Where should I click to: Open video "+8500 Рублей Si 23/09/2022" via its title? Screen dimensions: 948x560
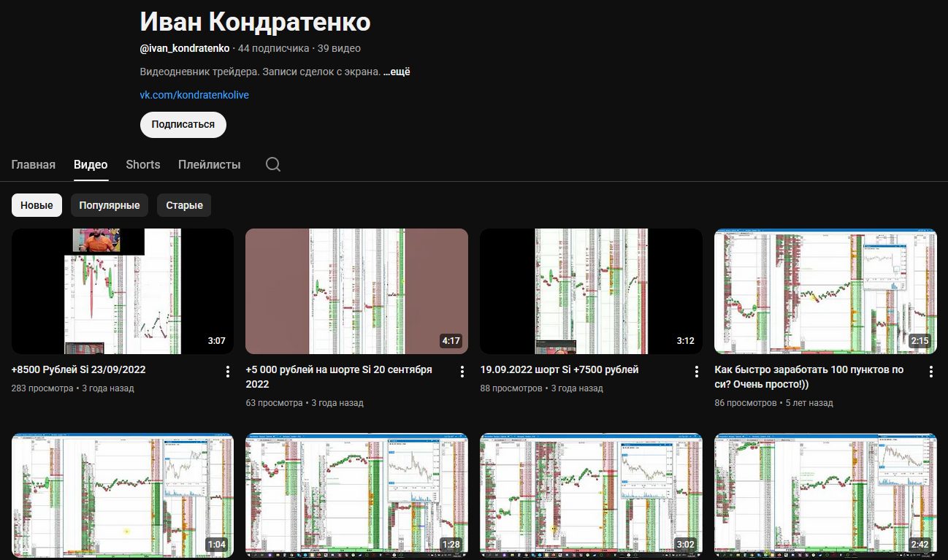tap(78, 370)
